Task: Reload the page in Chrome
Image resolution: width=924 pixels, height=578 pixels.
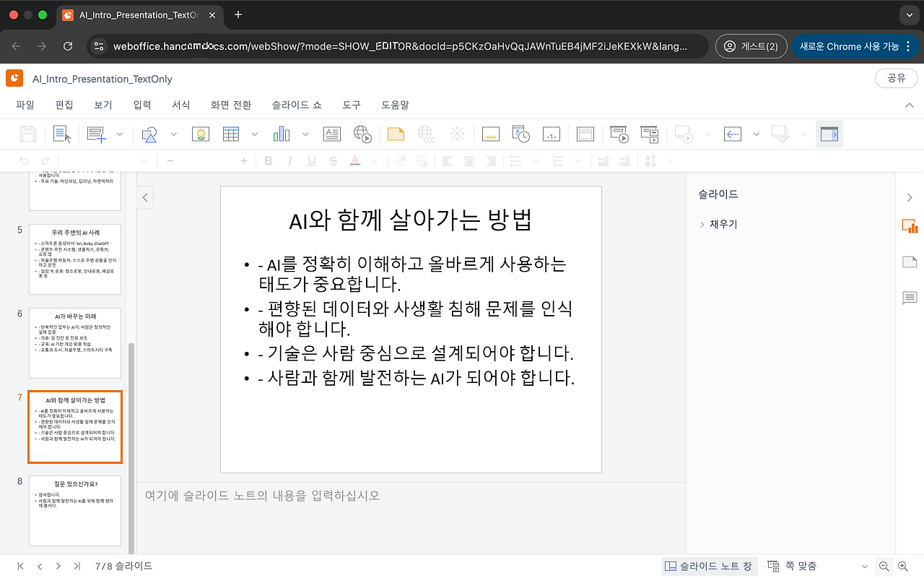Action: click(68, 46)
